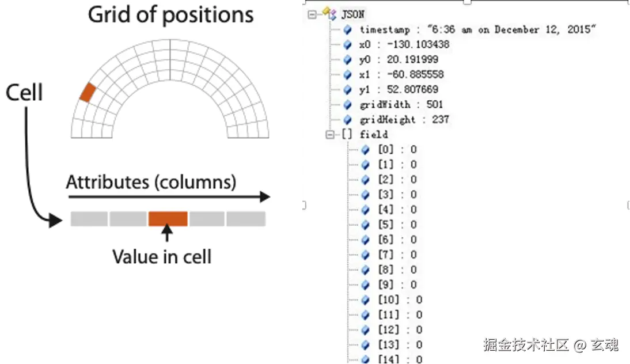Click the field array bracket icon

347,134
